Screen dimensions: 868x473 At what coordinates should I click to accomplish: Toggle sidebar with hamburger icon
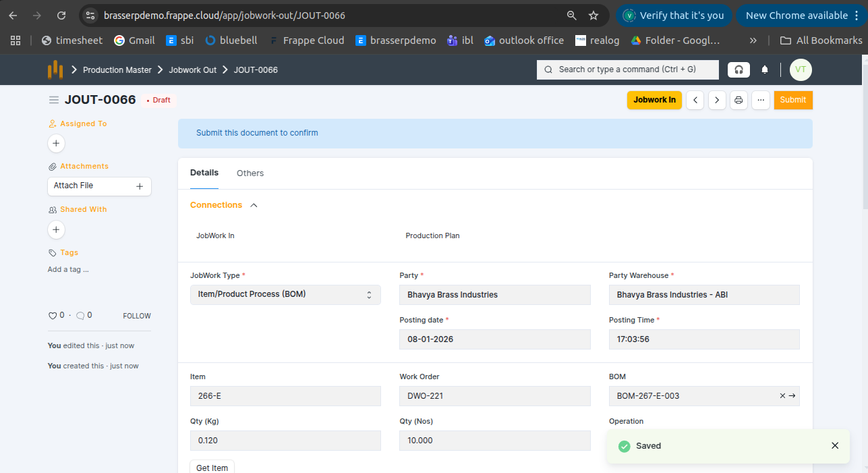[54, 100]
